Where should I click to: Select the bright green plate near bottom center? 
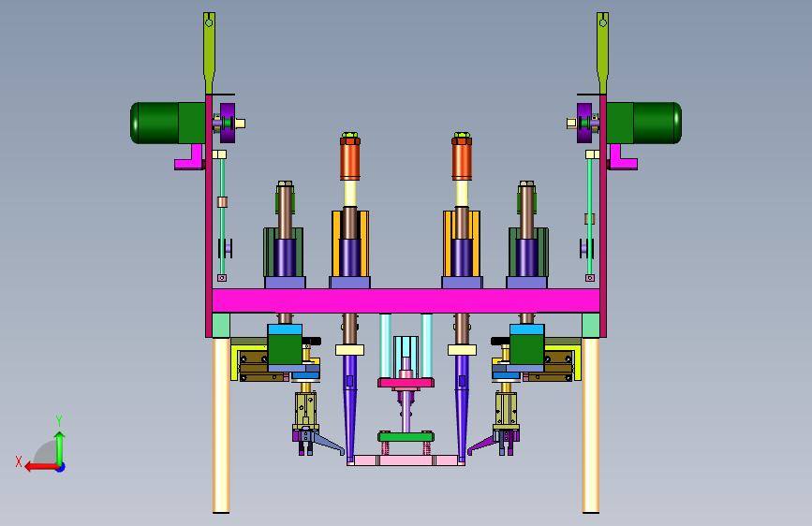click(x=406, y=437)
